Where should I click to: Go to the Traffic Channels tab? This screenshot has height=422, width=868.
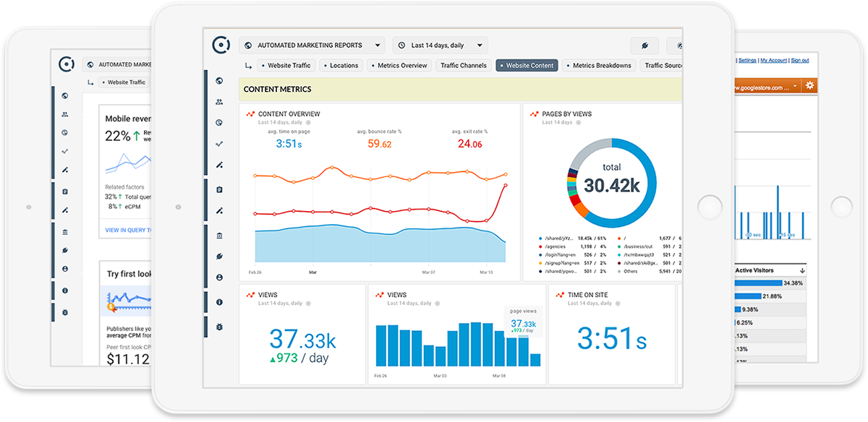coord(463,66)
